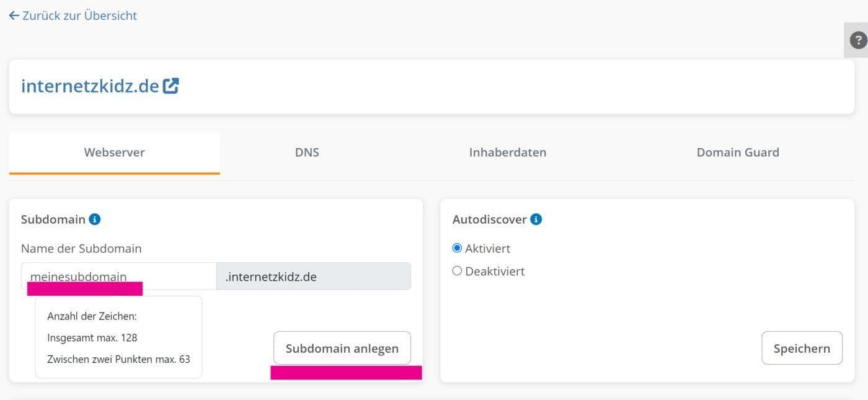Image resolution: width=868 pixels, height=400 pixels.
Task: Click the Anzahl der Zeichen text
Action: (92, 316)
